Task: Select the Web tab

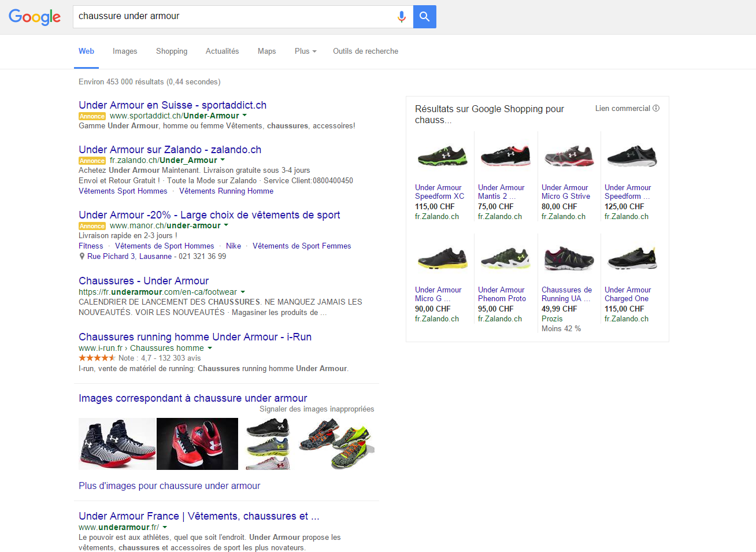Action: [x=86, y=51]
